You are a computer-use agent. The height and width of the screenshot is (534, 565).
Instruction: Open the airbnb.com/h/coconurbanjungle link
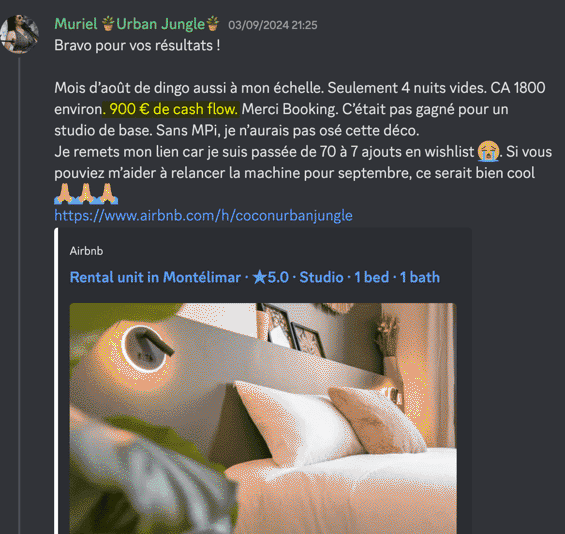(203, 215)
